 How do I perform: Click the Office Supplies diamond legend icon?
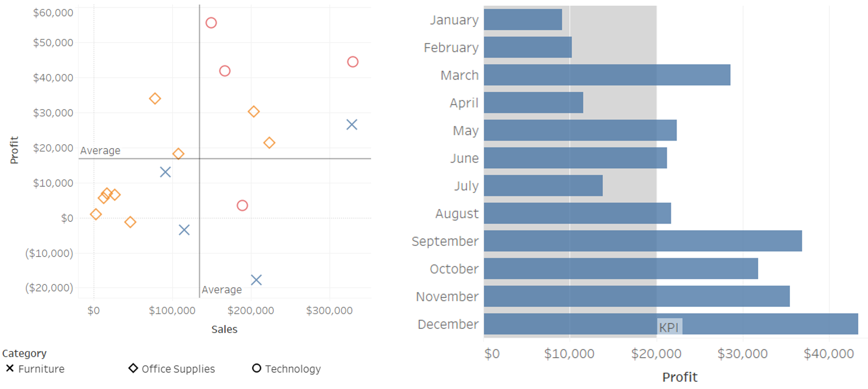pos(133,368)
